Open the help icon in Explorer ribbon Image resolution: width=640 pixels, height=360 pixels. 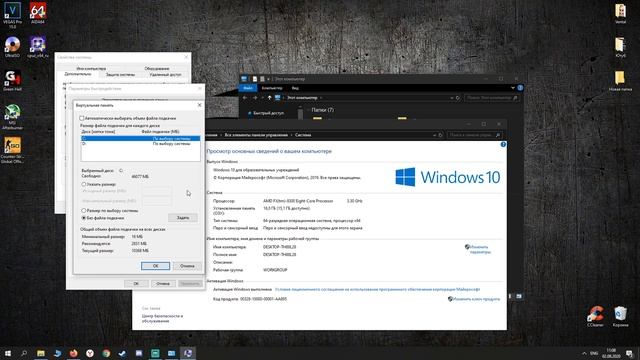(520, 88)
